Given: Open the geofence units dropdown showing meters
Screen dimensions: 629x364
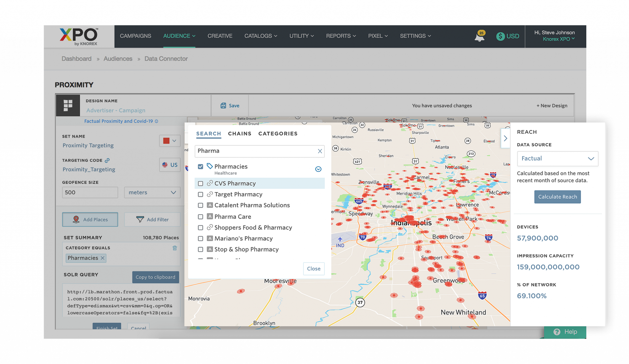Looking at the screenshot, I should point(152,192).
